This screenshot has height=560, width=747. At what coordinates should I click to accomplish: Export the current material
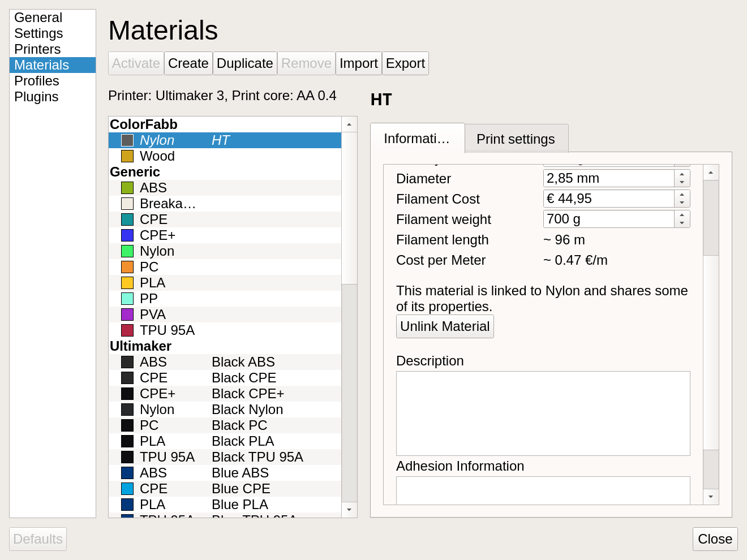coord(405,63)
